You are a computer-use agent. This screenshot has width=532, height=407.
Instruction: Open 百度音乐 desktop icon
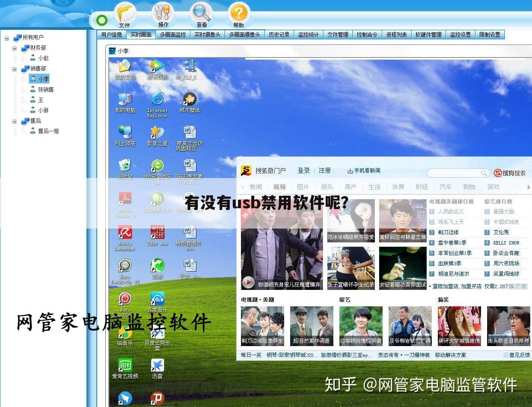(157, 302)
